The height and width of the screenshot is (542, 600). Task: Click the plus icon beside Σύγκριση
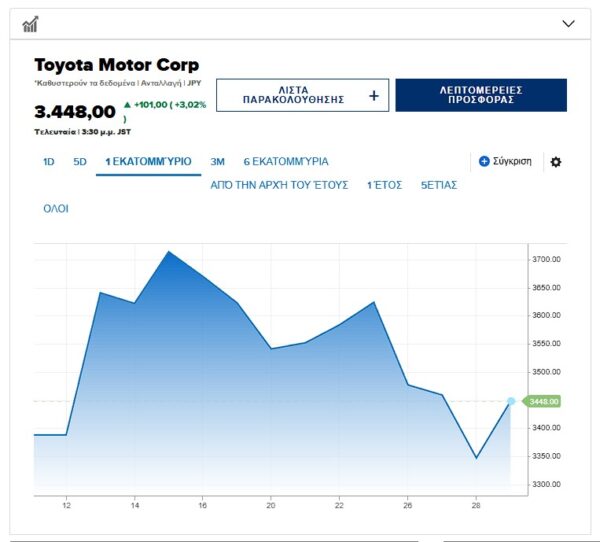(484, 161)
